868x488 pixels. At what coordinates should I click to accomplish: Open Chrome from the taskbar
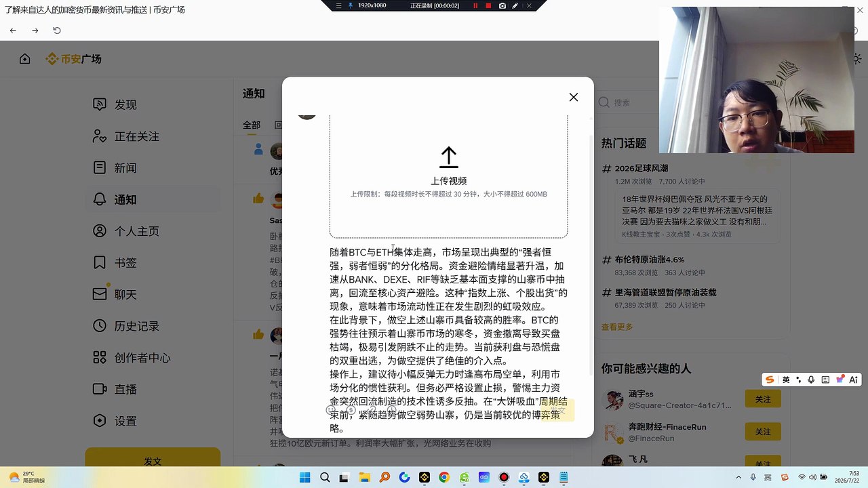[444, 477]
